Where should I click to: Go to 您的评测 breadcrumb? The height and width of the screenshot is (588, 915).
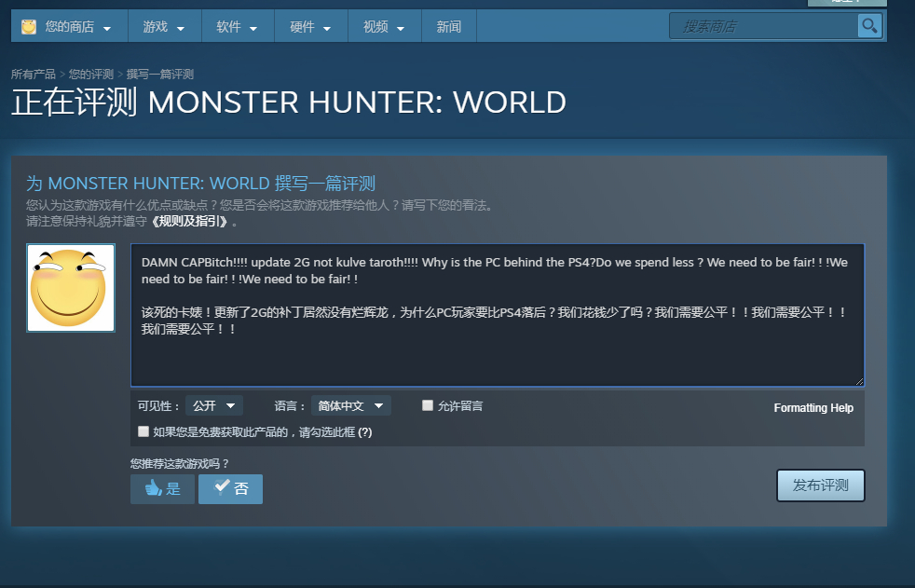pyautogui.click(x=91, y=75)
